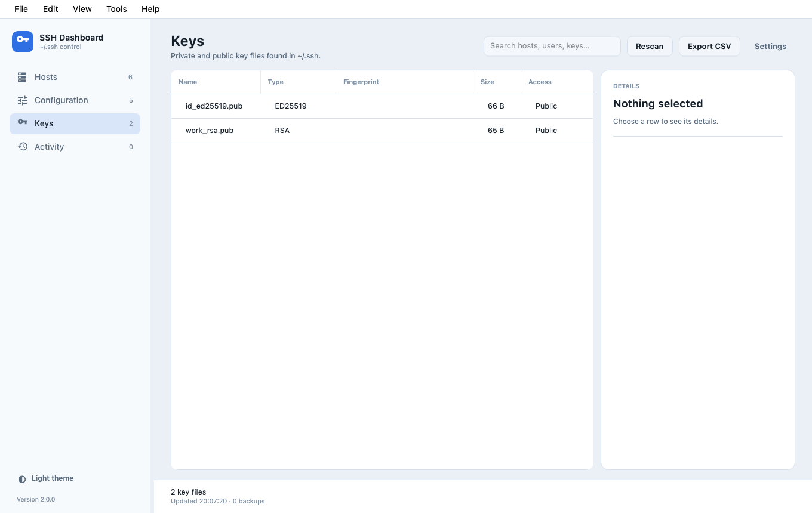Open the Tools menu
Screen dimensions: 812x513
[116, 9]
